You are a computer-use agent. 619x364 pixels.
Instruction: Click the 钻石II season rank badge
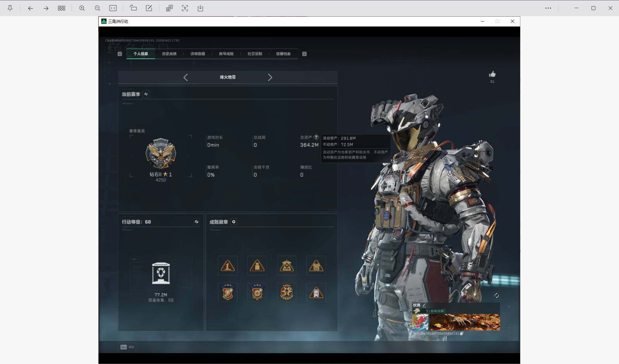(161, 154)
